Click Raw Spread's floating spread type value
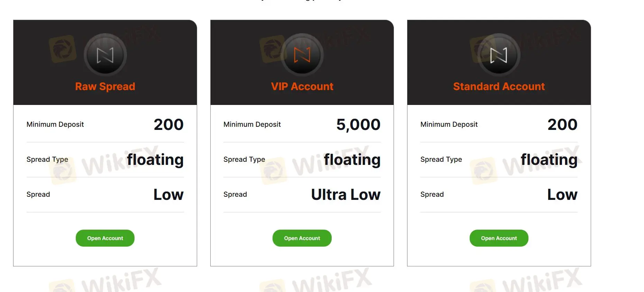644x292 pixels. point(155,160)
